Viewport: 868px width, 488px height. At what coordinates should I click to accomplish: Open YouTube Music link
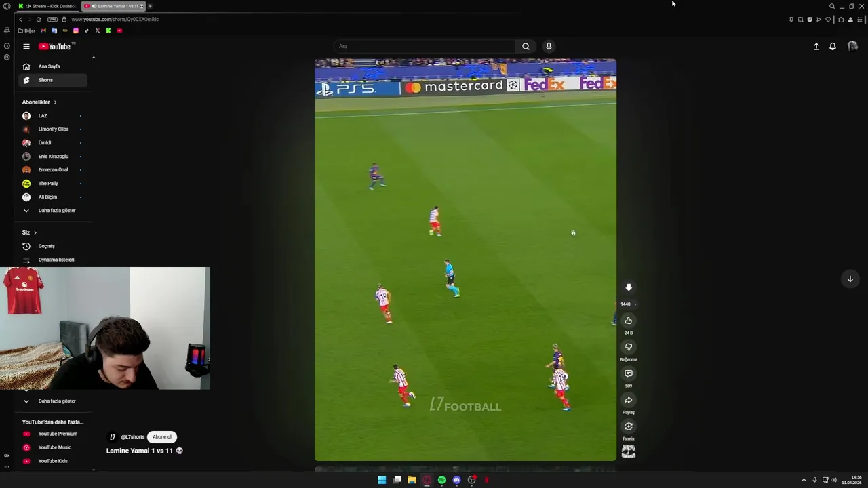pos(52,447)
